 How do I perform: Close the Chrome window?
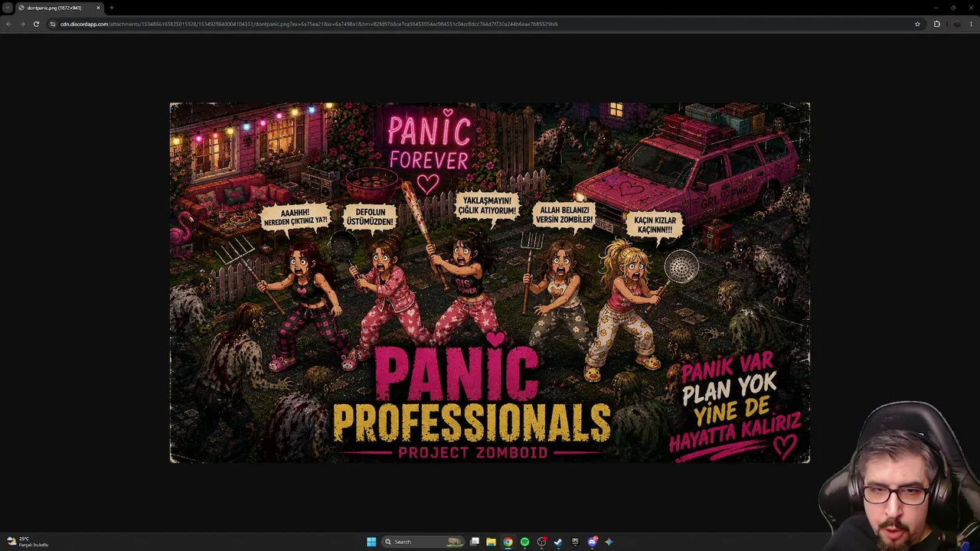pyautogui.click(x=971, y=8)
